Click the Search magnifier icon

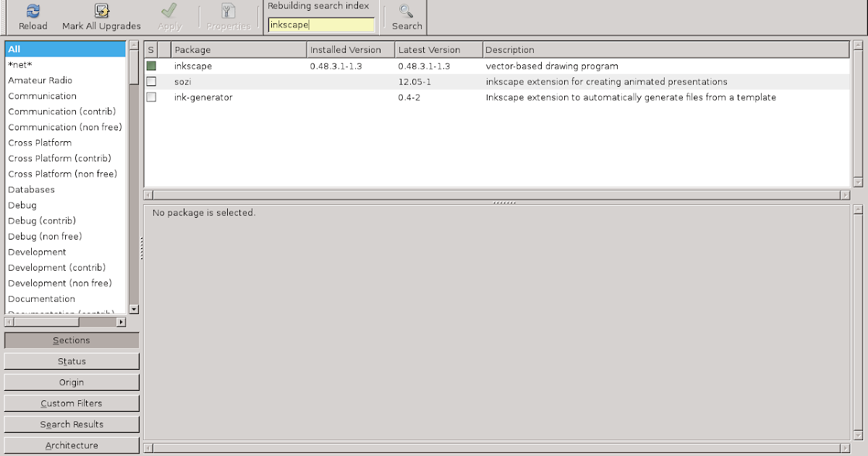[x=407, y=11]
